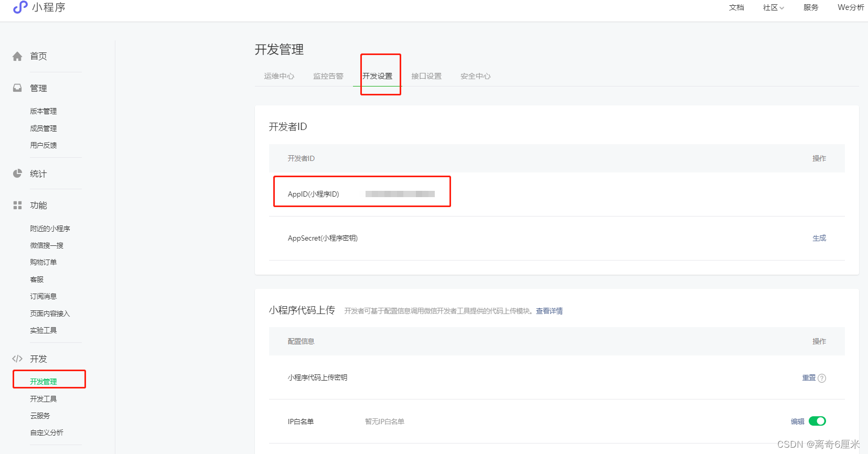The image size is (868, 454).
Task: Open 页面内容接入 in the sidebar
Action: 50,314
